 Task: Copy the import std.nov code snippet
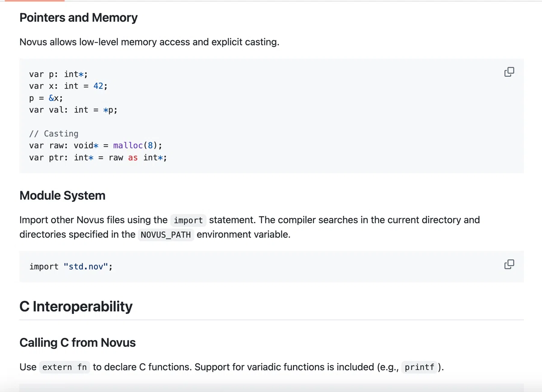[x=509, y=264]
